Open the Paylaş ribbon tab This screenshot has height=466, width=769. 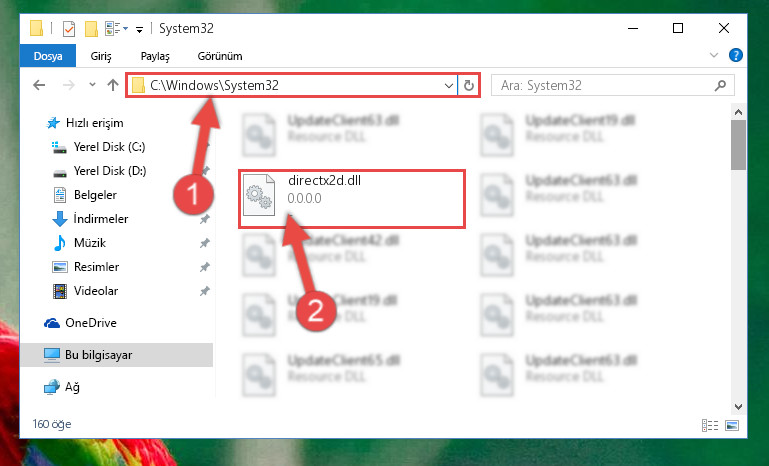point(155,56)
